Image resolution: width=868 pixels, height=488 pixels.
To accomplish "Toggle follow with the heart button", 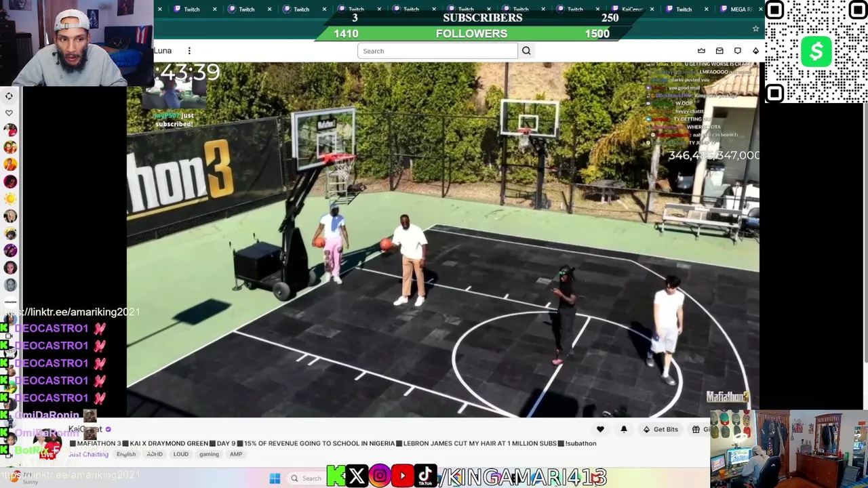I will (600, 429).
